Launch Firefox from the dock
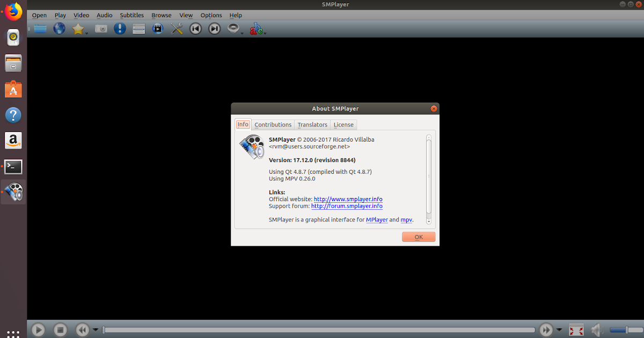Viewport: 644px width, 338px height. tap(12, 11)
